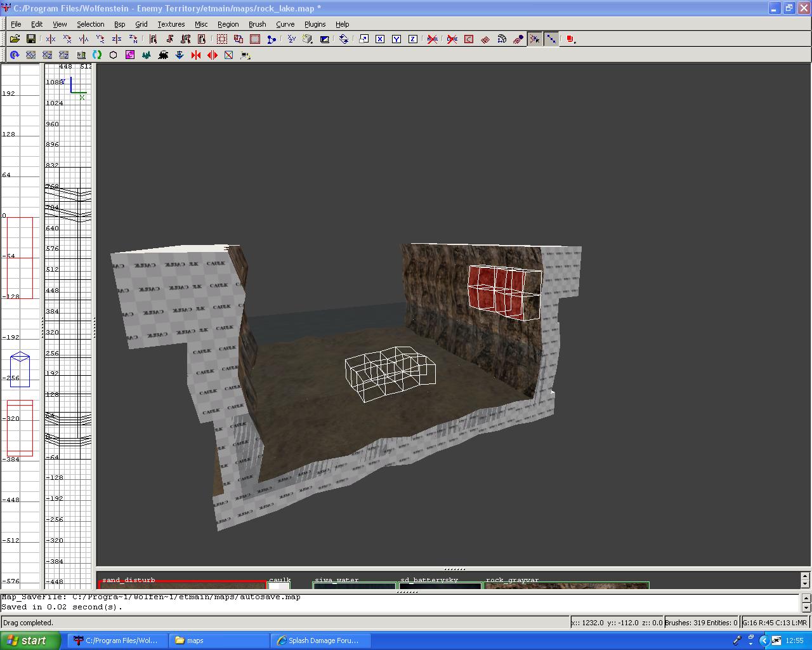Toggle the X axis scale lock
Screen dimensions: 812x650
click(380, 39)
